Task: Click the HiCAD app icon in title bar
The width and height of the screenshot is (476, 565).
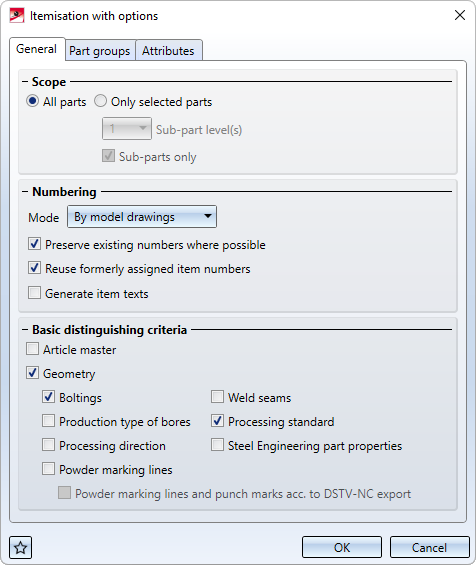Action: click(17, 16)
